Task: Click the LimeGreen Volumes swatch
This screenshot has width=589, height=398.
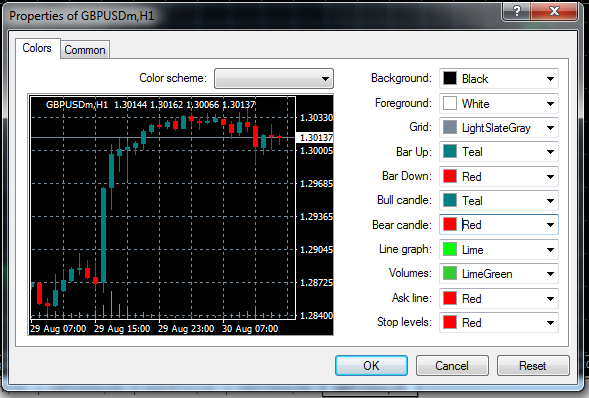Action: (x=450, y=273)
